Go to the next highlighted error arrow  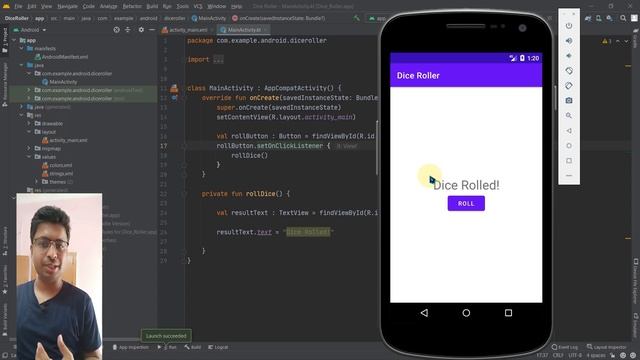coord(626,41)
